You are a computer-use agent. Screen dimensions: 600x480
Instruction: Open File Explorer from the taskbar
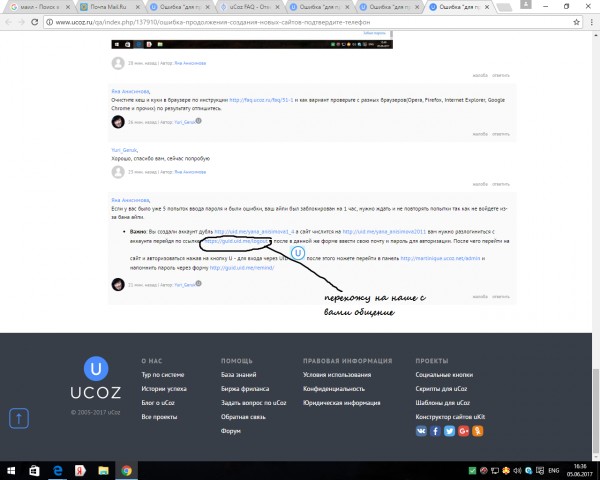[x=103, y=470]
